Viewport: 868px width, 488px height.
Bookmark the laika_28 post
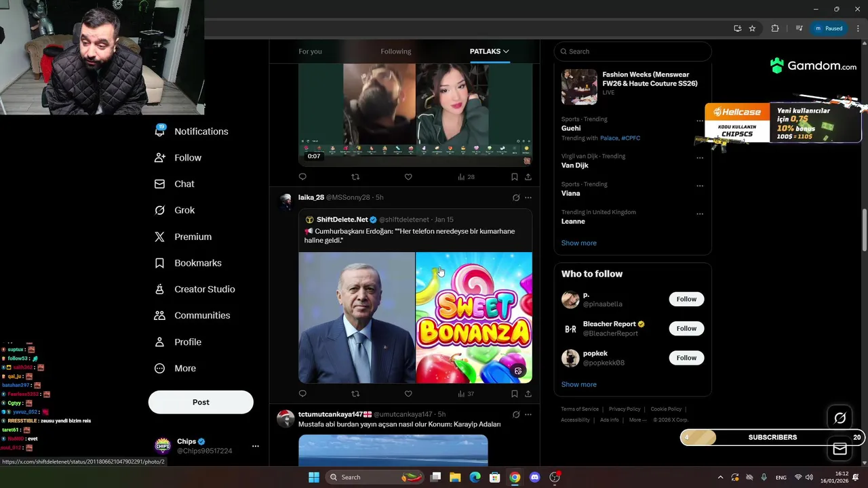(x=514, y=393)
